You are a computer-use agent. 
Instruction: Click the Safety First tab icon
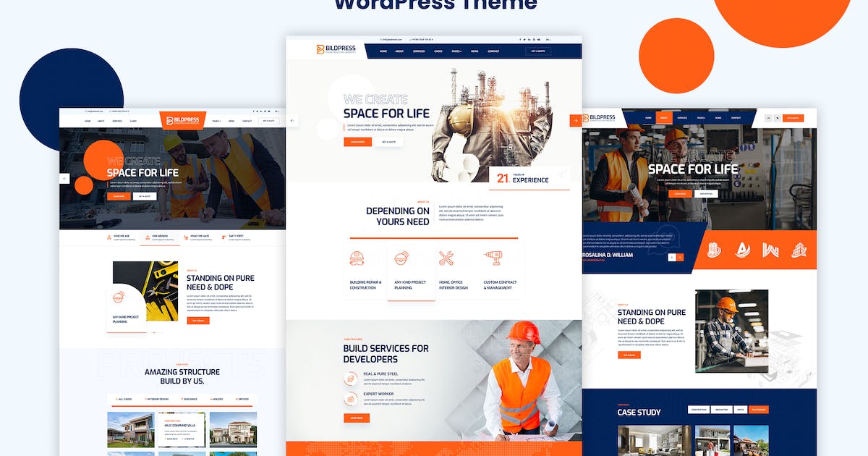coord(224,237)
